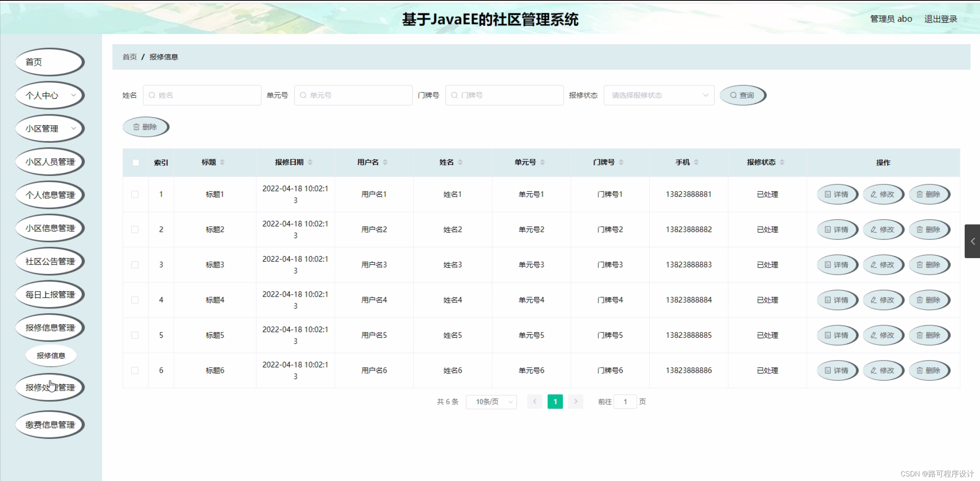
Task: Open the 请选择报修状态 dropdown
Action: coord(659,95)
